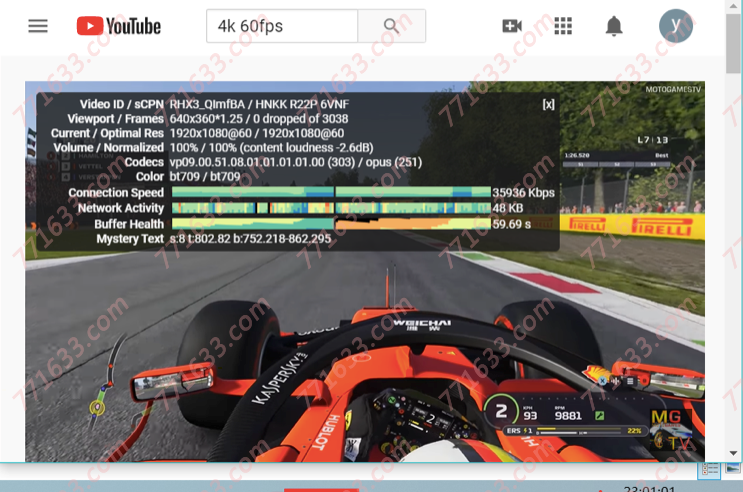
Task: Close stats for nerds with [x]
Action: point(548,104)
